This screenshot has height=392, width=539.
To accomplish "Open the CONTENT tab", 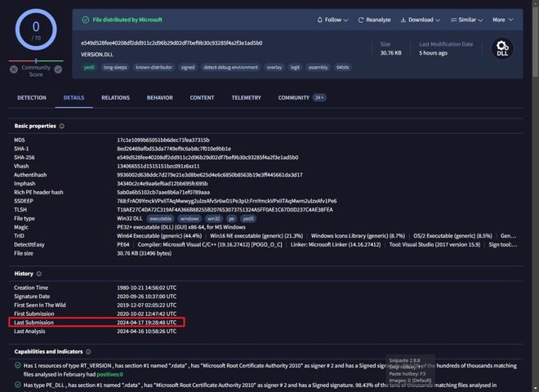I will [202, 98].
